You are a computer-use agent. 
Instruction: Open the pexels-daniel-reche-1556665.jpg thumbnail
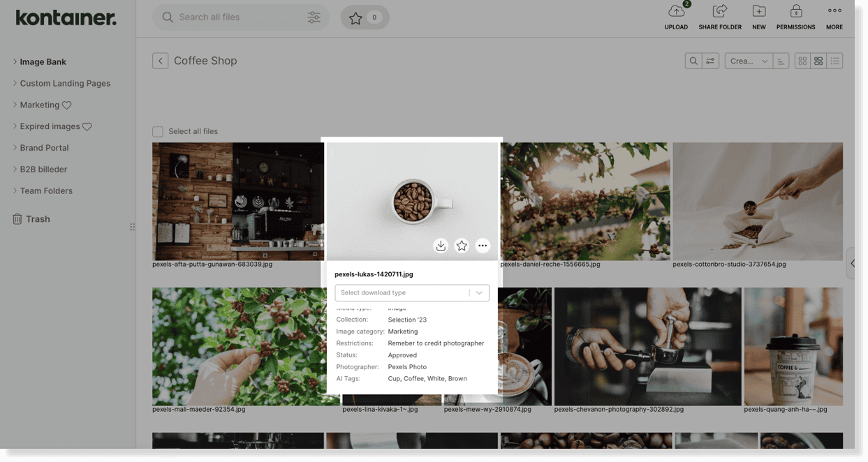584,200
